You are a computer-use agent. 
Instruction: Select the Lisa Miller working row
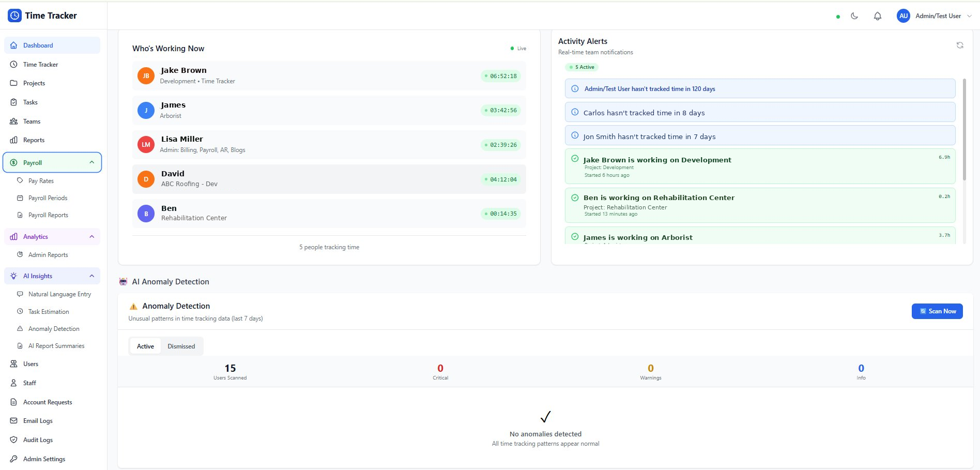(x=329, y=145)
